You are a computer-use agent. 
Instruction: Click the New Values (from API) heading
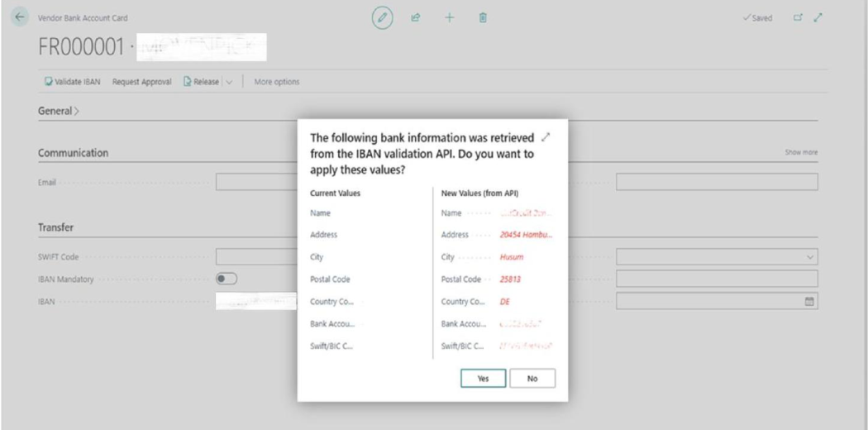pyautogui.click(x=479, y=193)
